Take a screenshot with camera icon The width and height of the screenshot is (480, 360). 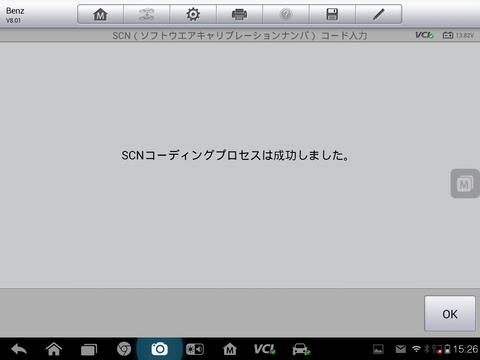pos(159,349)
